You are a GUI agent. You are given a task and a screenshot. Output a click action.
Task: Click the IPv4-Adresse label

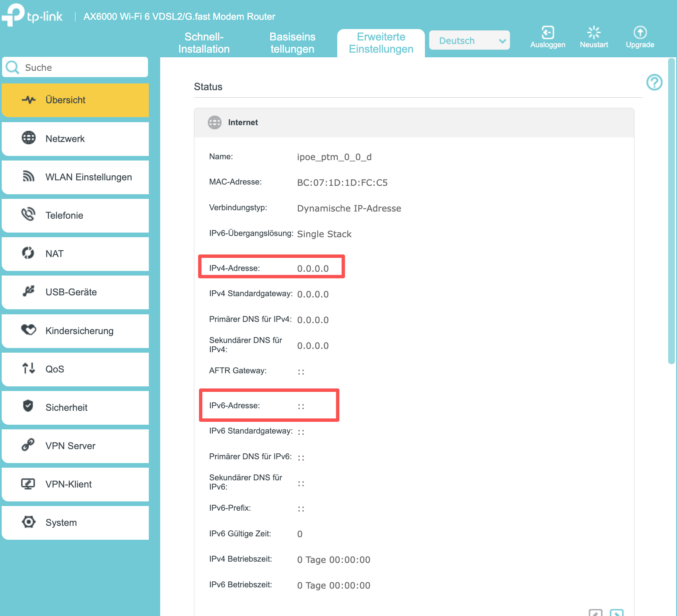tap(234, 268)
